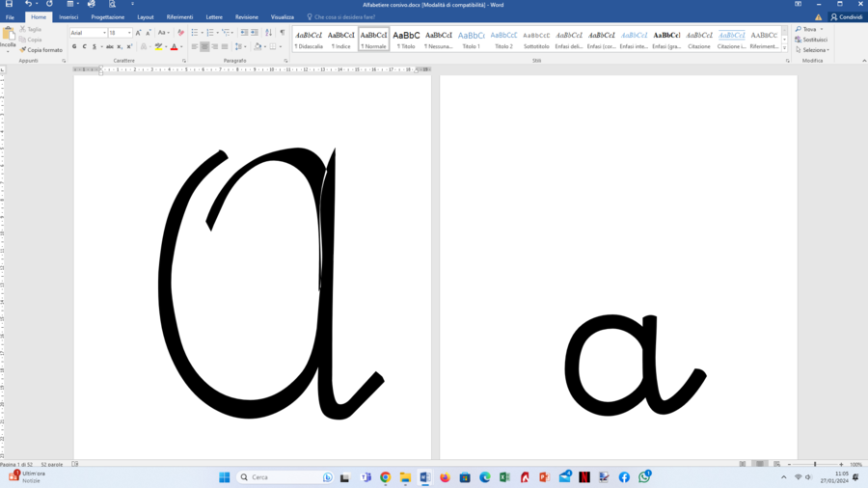The height and width of the screenshot is (488, 868).
Task: Toggle bold with the G button
Action: pos(74,46)
